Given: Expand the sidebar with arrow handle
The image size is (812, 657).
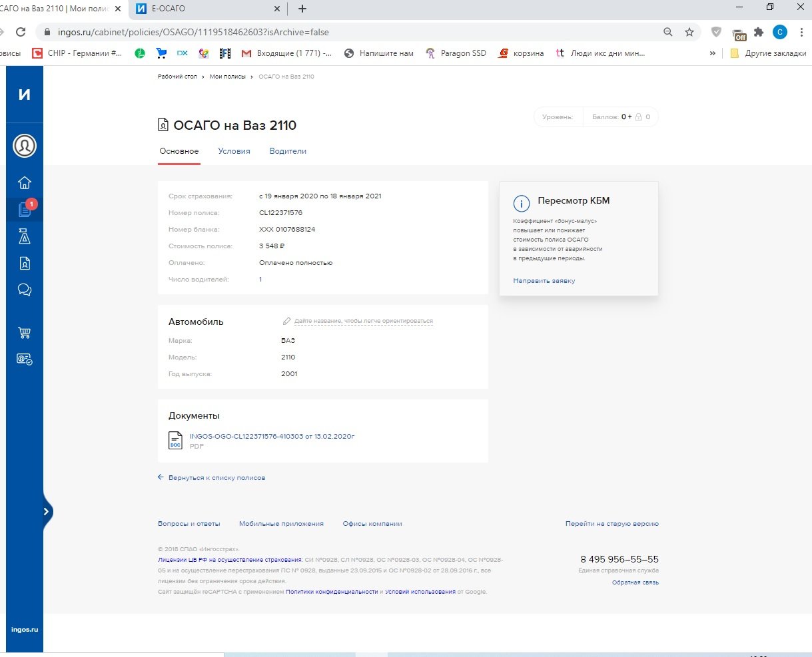Looking at the screenshot, I should pos(47,511).
